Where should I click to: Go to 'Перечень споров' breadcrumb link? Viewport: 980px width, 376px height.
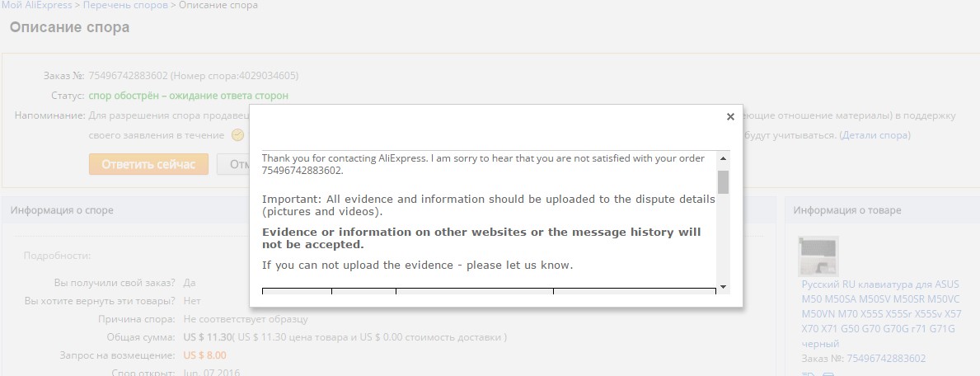127,6
